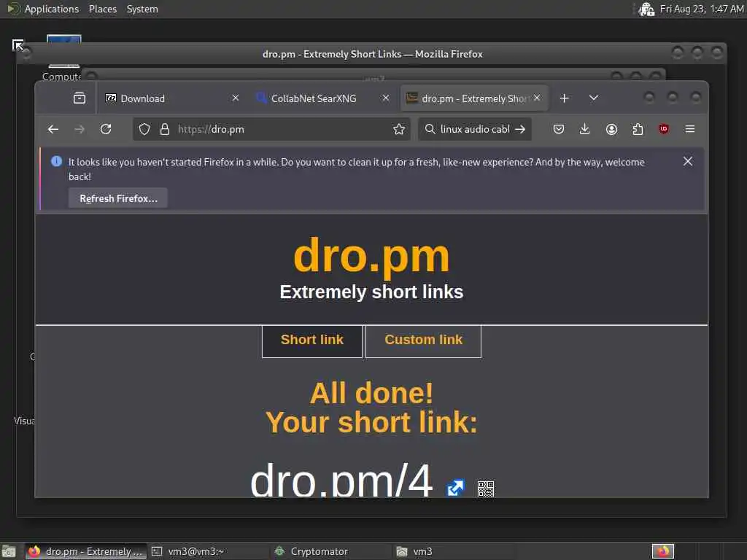Screen dimensions: 747x560
Task: Open the Pocket save icon
Action: pyautogui.click(x=559, y=129)
